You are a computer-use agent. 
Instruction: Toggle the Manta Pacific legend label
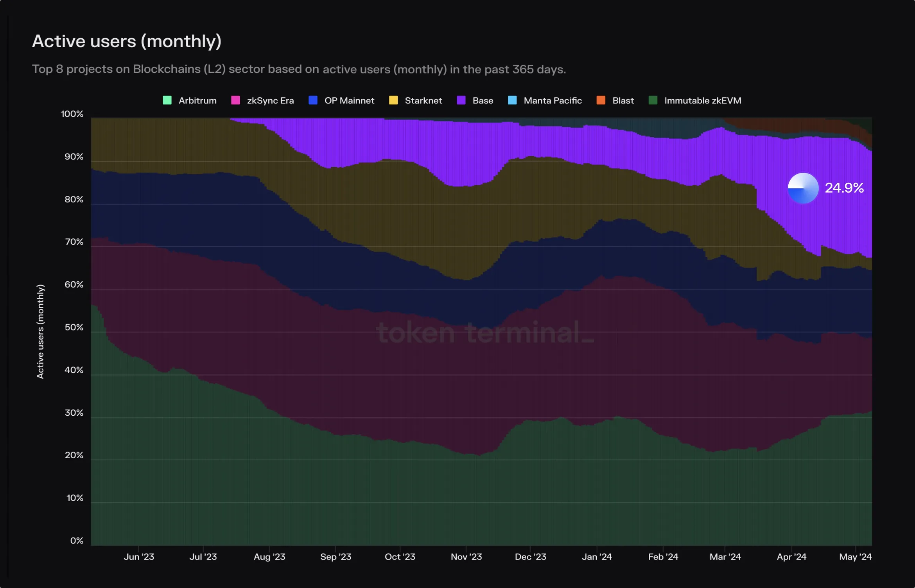point(553,101)
